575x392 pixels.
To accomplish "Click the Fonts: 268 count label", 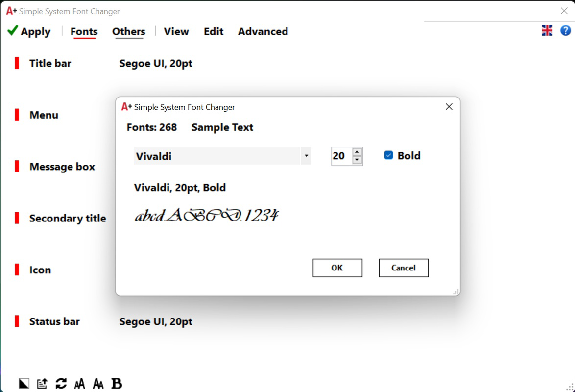I will click(152, 127).
